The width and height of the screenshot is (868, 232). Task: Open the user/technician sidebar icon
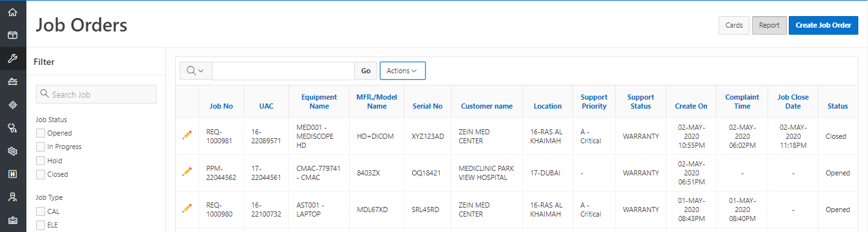pos(12,197)
